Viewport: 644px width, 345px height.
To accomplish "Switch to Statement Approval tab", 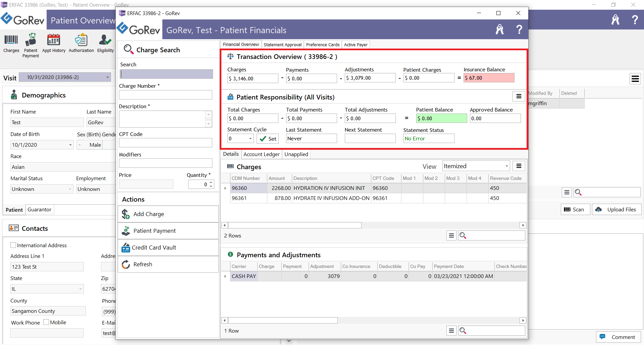I will pyautogui.click(x=282, y=45).
